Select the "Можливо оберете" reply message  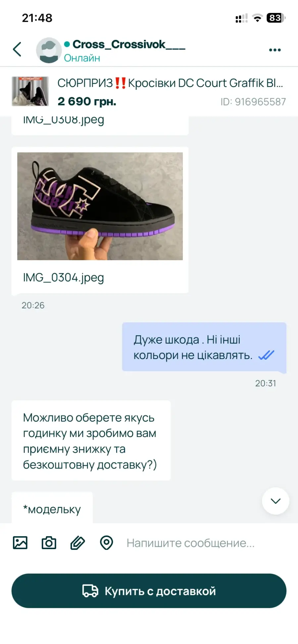91,441
